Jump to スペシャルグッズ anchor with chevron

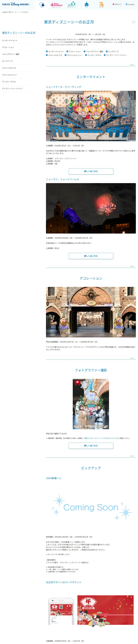[x=54, y=55]
